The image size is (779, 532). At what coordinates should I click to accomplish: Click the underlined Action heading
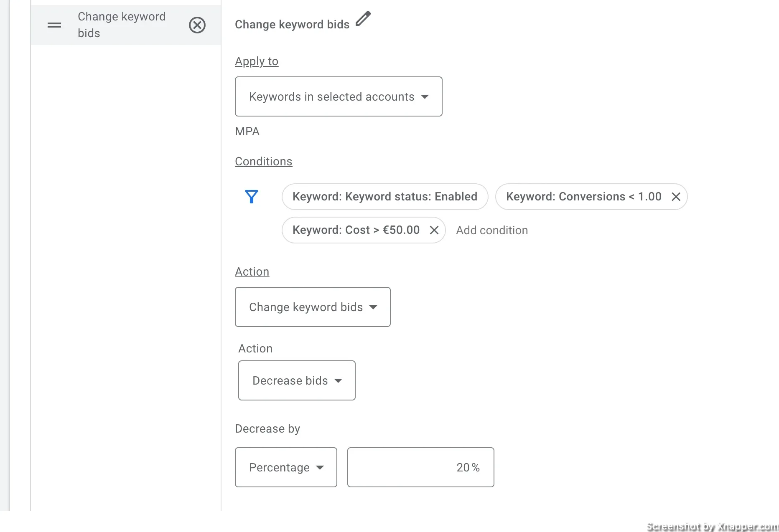click(252, 272)
